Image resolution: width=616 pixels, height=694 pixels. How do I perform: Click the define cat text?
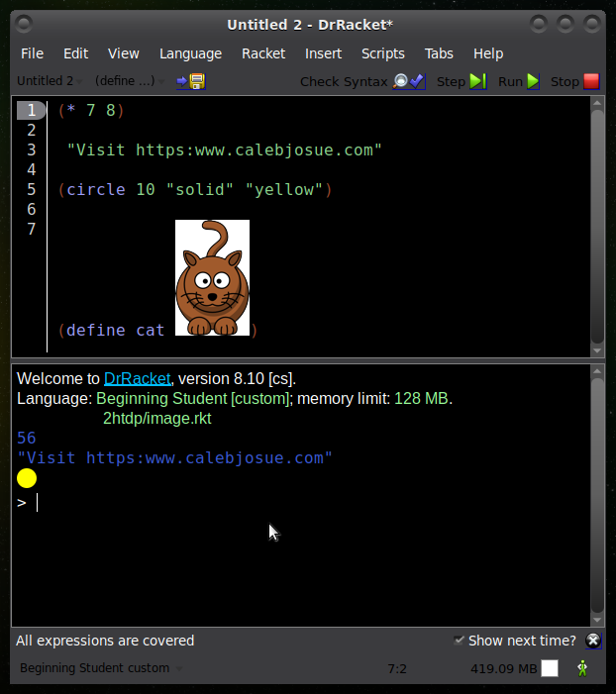click(x=115, y=331)
